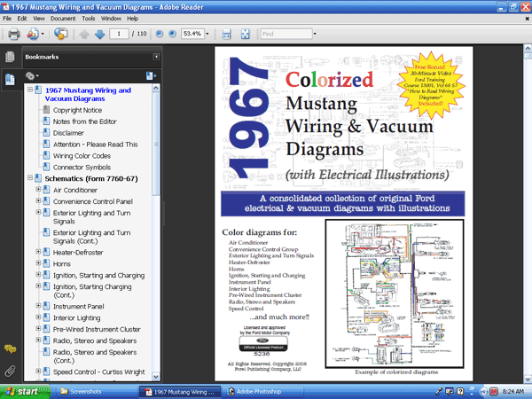Click the zoom in circular button
The width and height of the screenshot is (532, 399).
[x=172, y=34]
